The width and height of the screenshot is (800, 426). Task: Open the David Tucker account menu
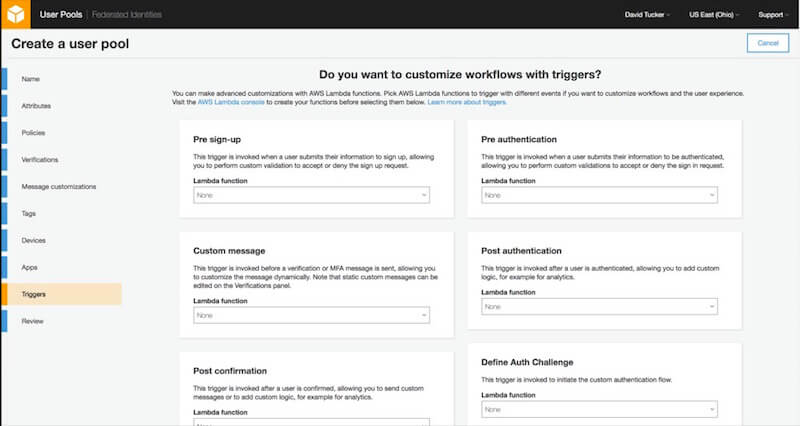[x=646, y=15]
